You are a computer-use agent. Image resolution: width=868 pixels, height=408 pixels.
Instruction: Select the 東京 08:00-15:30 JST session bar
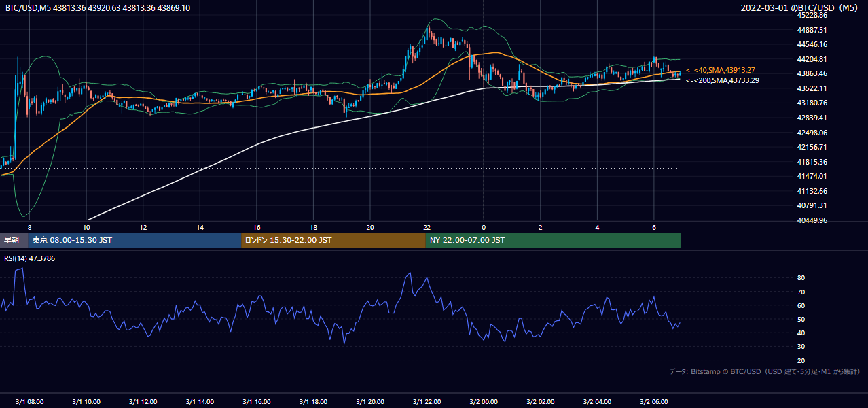click(134, 240)
